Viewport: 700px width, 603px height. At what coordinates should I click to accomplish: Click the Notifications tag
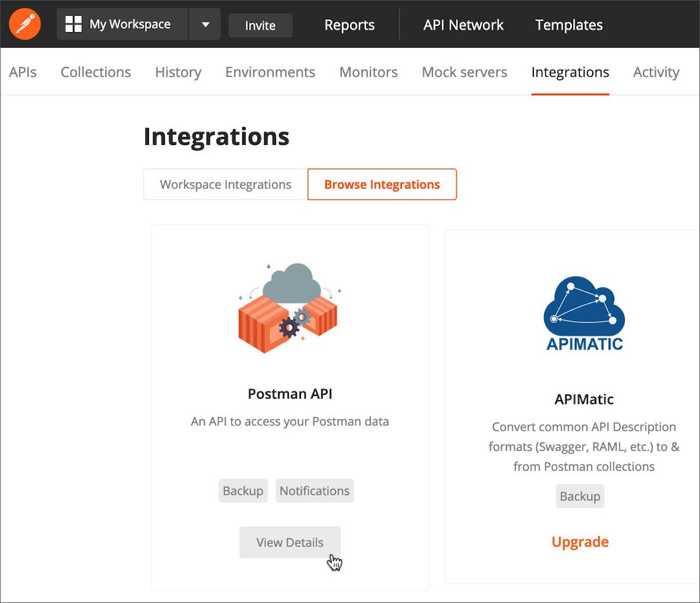314,491
